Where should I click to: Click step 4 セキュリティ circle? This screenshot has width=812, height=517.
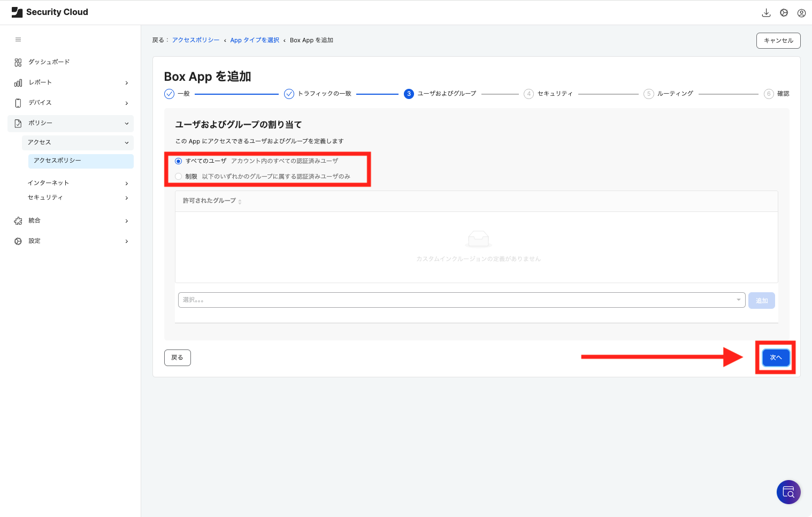(x=528, y=94)
